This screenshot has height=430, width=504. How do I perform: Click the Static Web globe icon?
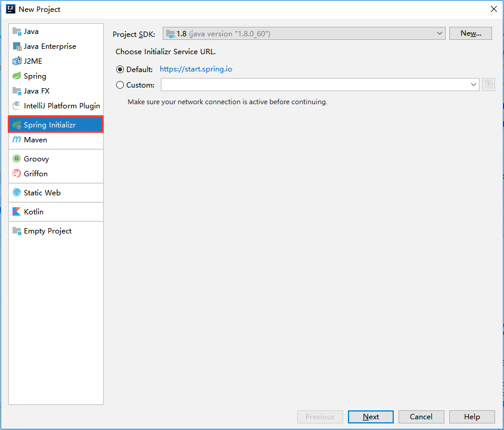pos(17,192)
